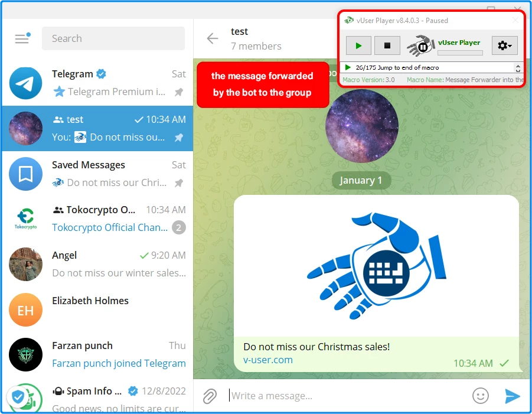Image resolution: width=532 pixels, height=414 pixels.
Task: Click the Tokocrypto logo avatar
Action: click(x=25, y=219)
